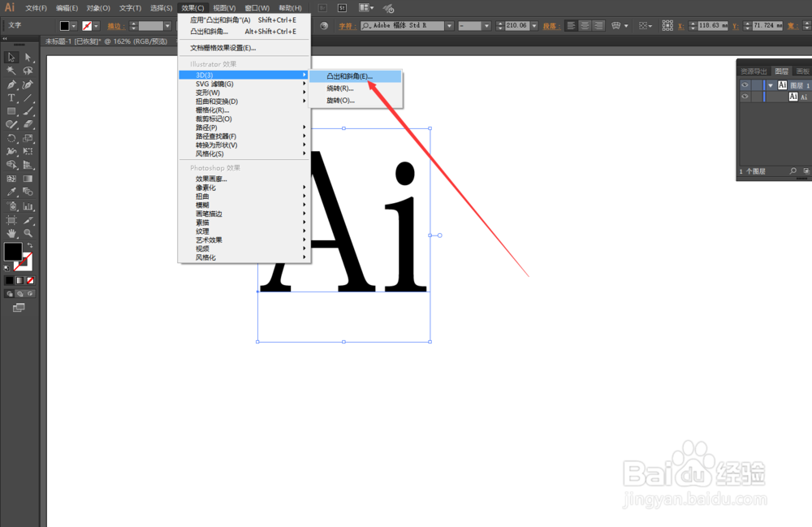Choose 绕转(R)... in the submenu
Viewport: 812px width, 527px height.
click(x=356, y=89)
